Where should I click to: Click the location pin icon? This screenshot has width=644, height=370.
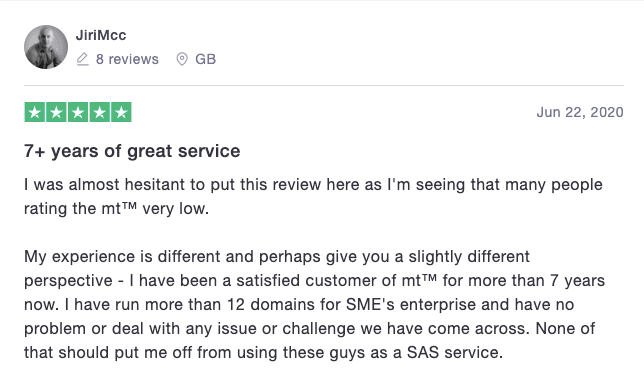pyautogui.click(x=182, y=59)
